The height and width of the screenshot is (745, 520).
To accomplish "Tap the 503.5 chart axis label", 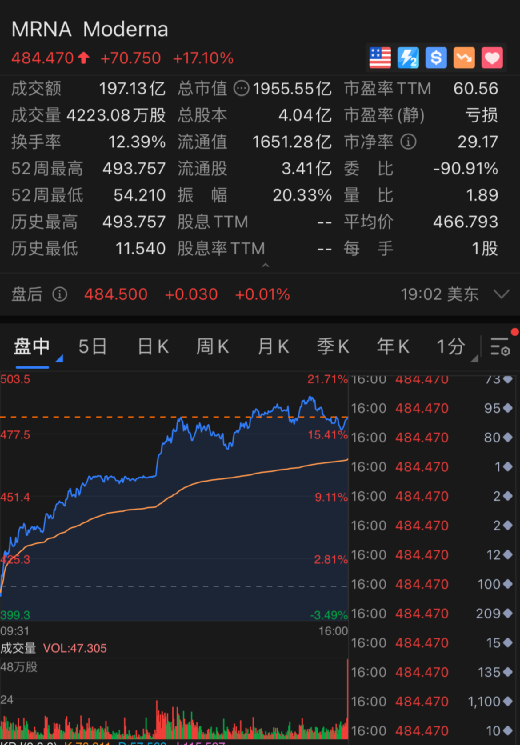I will 15,379.
